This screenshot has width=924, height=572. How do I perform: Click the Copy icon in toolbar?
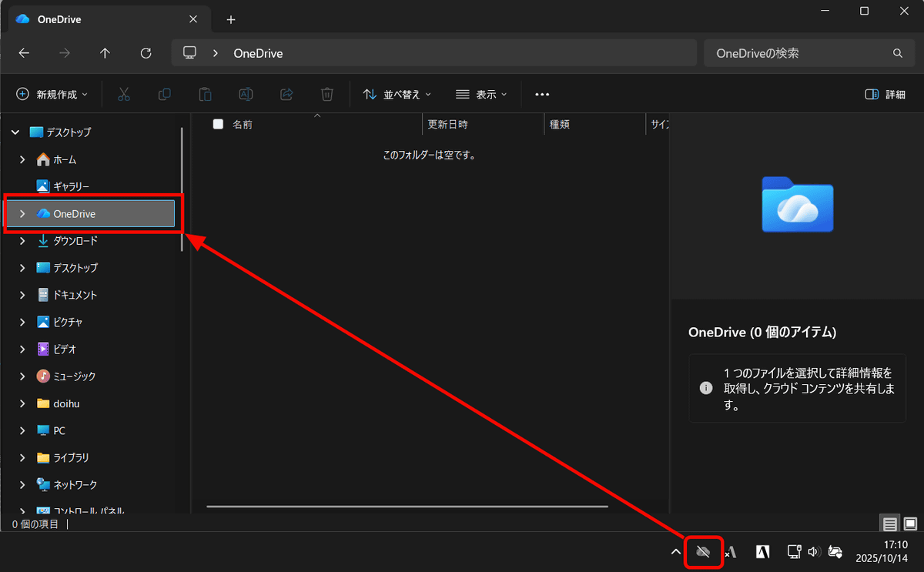[x=164, y=94]
